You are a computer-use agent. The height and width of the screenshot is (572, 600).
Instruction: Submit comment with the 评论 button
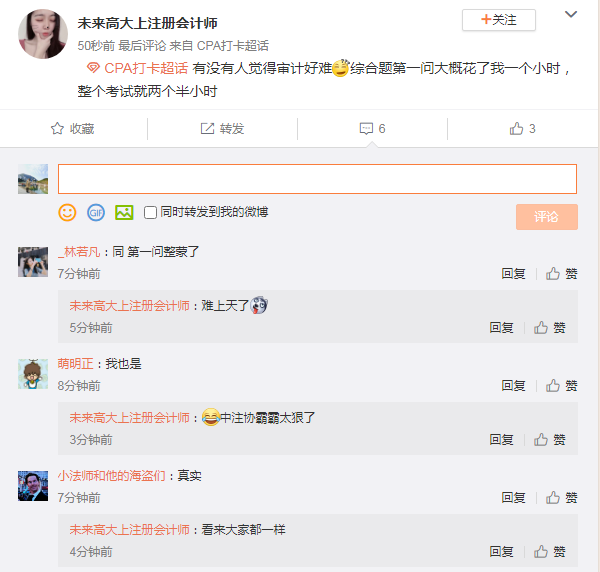tap(546, 217)
